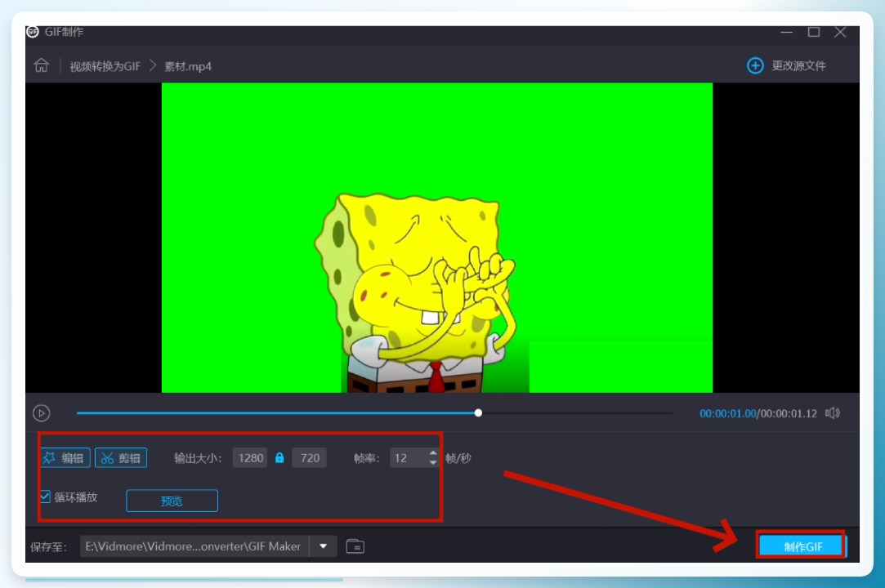Select the 素材.mp4 breadcrumb item
The height and width of the screenshot is (588, 885).
point(188,66)
